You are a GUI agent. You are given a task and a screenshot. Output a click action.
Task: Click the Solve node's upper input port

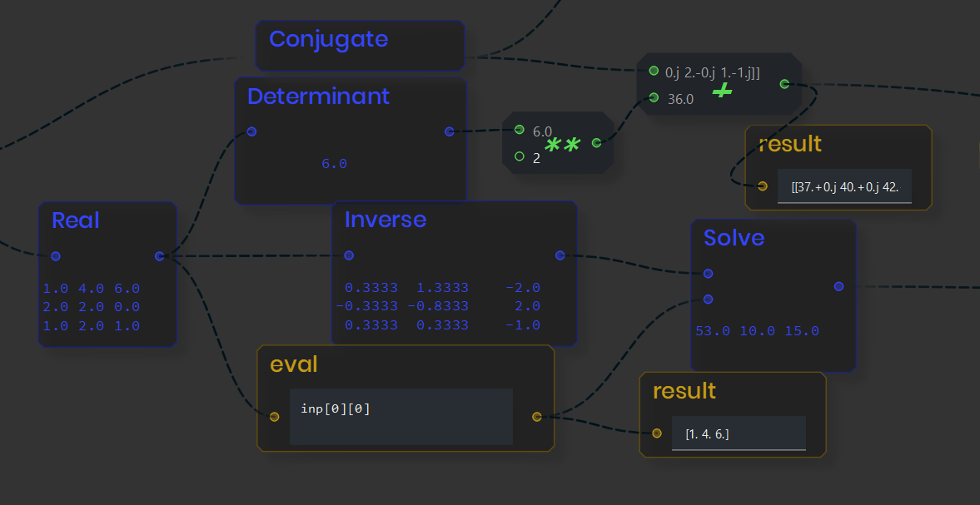708,273
